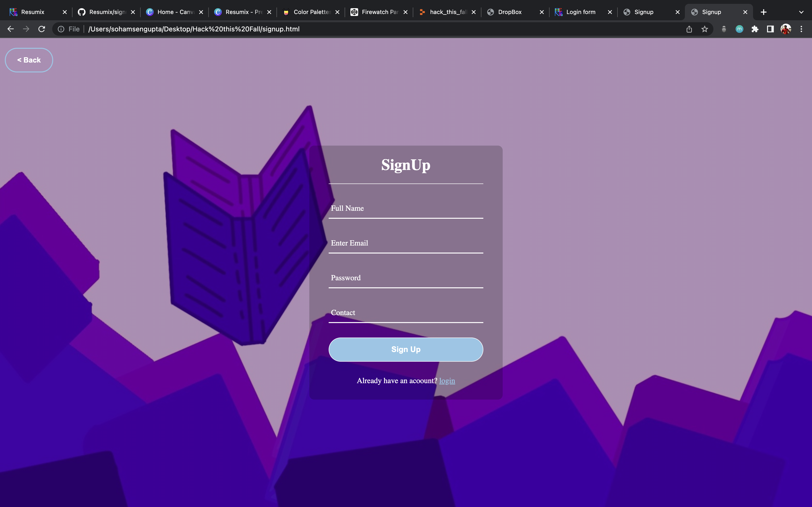Image resolution: width=812 pixels, height=507 pixels.
Task: Click the browser reload icon
Action: [x=42, y=29]
